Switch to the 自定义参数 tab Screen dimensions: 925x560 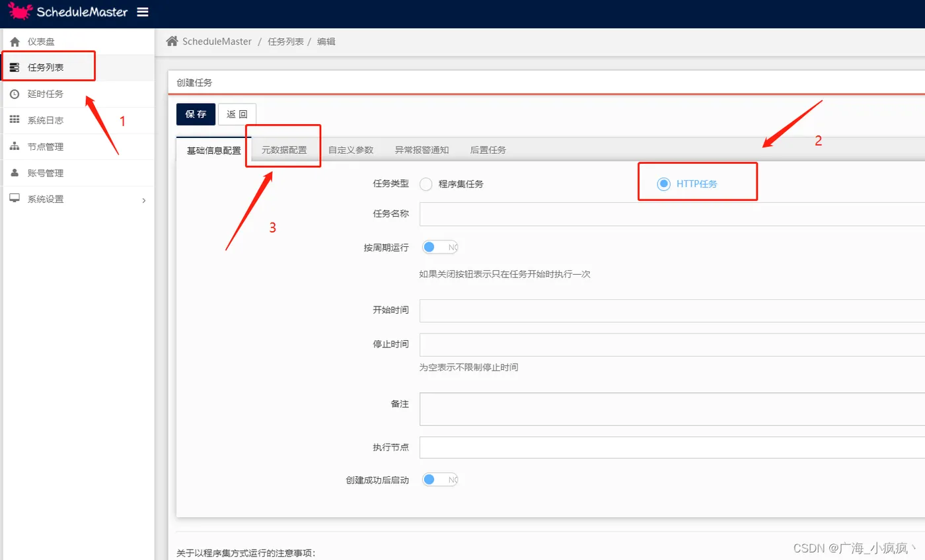[351, 150]
